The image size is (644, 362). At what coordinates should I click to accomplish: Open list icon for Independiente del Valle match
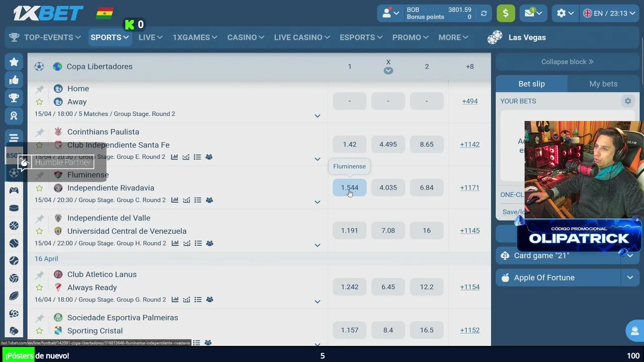point(198,243)
